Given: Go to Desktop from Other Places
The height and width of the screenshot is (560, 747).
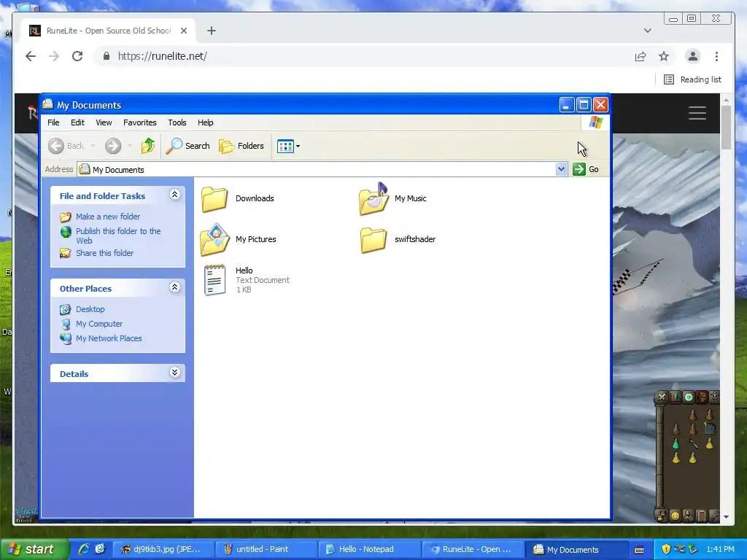Looking at the screenshot, I should point(90,309).
